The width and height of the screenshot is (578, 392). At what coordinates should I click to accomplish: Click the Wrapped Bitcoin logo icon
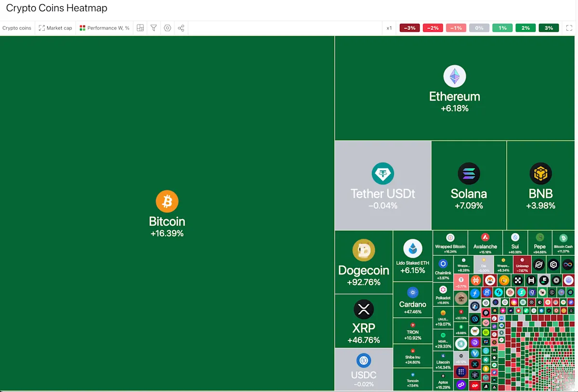(450, 237)
